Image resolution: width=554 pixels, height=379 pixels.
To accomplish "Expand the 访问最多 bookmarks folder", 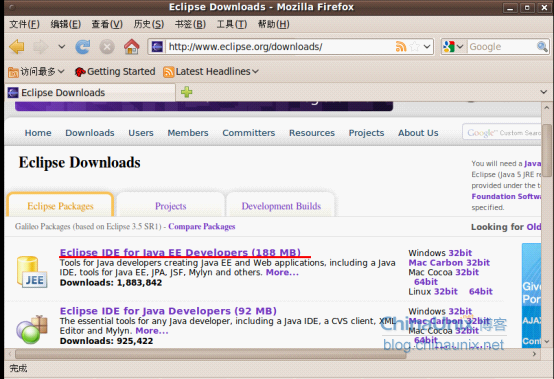I will click(x=36, y=72).
